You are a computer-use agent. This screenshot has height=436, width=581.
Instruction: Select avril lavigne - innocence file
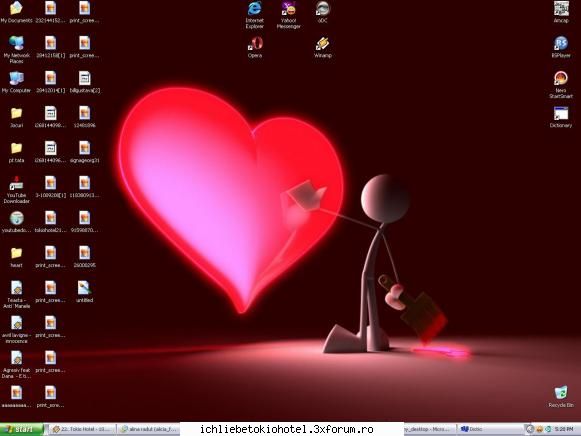coord(16,330)
